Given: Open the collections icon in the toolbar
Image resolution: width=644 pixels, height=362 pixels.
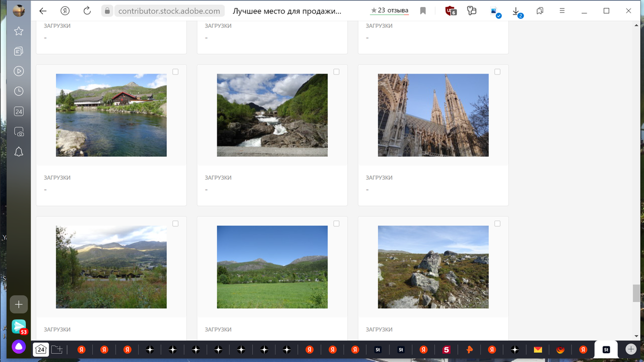Looking at the screenshot, I should 540,11.
